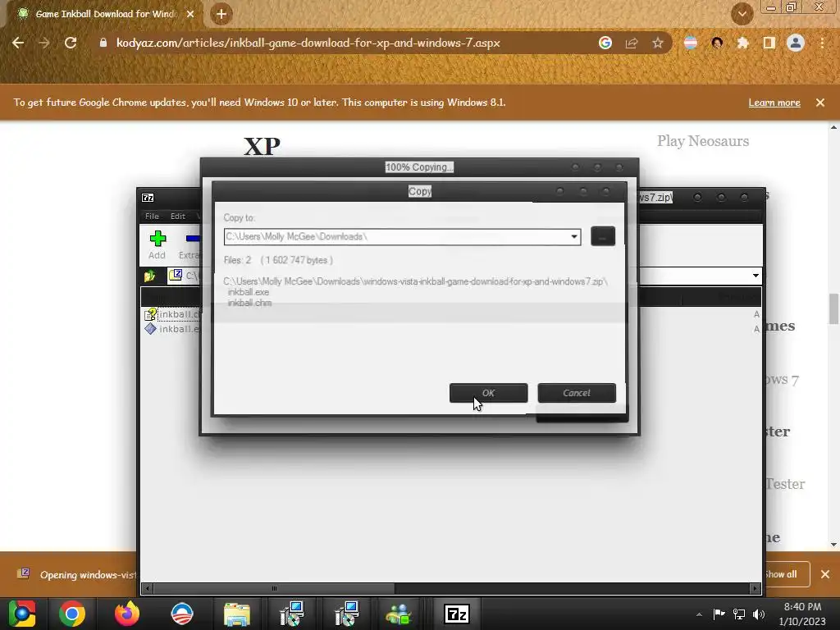
Task: Click the kodyaz.com address bar URL
Action: pyautogui.click(x=308, y=43)
